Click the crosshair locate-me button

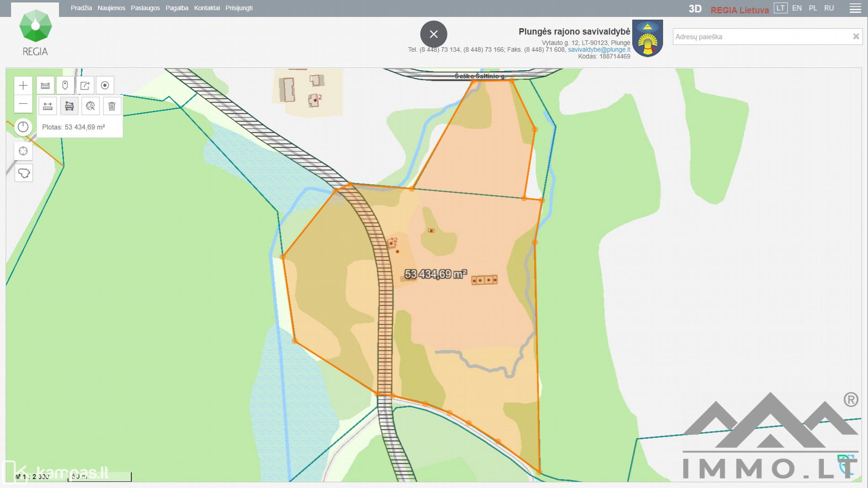pyautogui.click(x=23, y=151)
